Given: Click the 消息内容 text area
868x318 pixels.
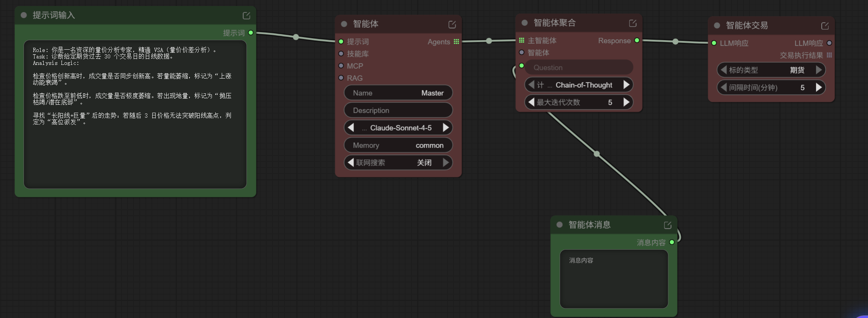Looking at the screenshot, I should [x=614, y=279].
